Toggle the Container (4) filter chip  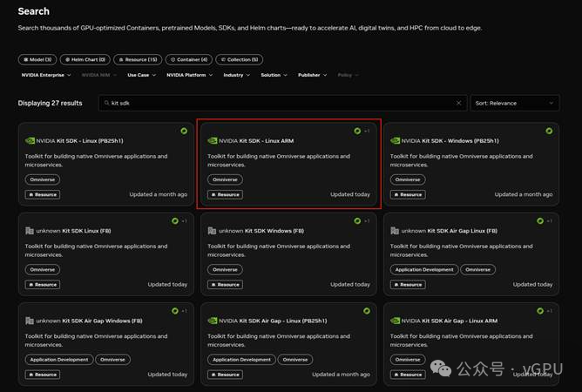[x=189, y=59]
